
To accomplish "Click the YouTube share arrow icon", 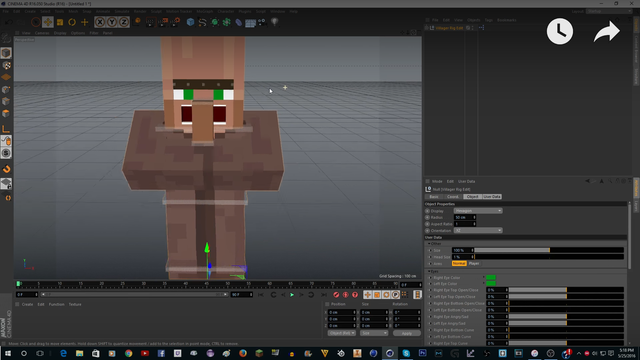I will (x=607, y=31).
